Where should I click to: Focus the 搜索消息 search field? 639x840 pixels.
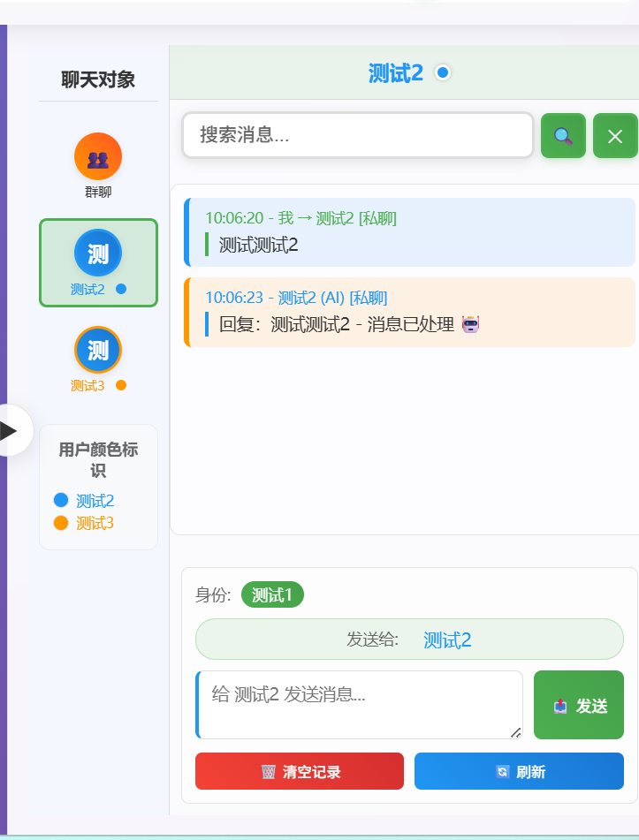click(358, 135)
